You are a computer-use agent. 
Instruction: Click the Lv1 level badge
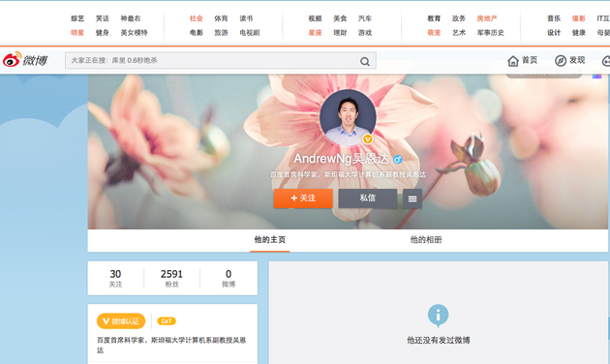[x=167, y=321]
